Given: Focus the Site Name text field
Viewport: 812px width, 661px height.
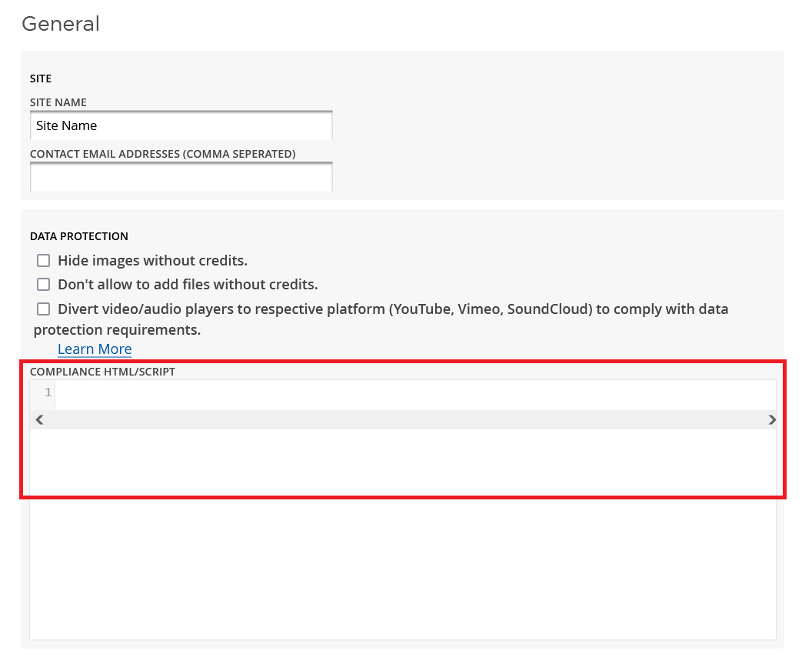Looking at the screenshot, I should [x=181, y=125].
